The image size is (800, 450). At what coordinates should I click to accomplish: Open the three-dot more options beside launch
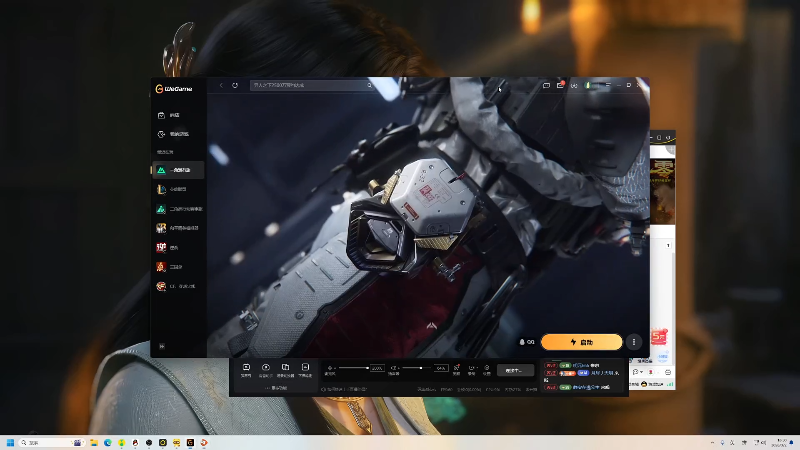click(634, 342)
